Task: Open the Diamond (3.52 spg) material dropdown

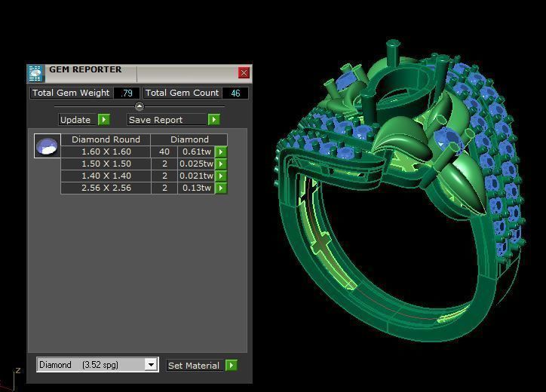Action: [151, 365]
